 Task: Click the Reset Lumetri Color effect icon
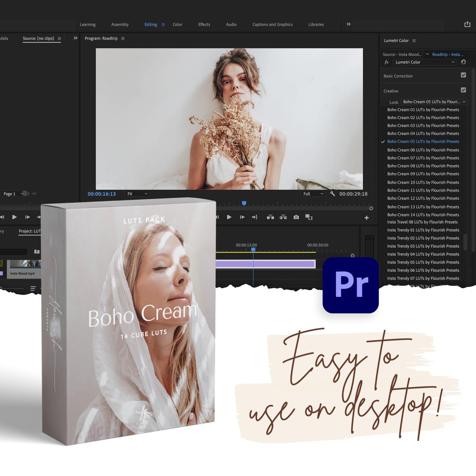(463, 62)
